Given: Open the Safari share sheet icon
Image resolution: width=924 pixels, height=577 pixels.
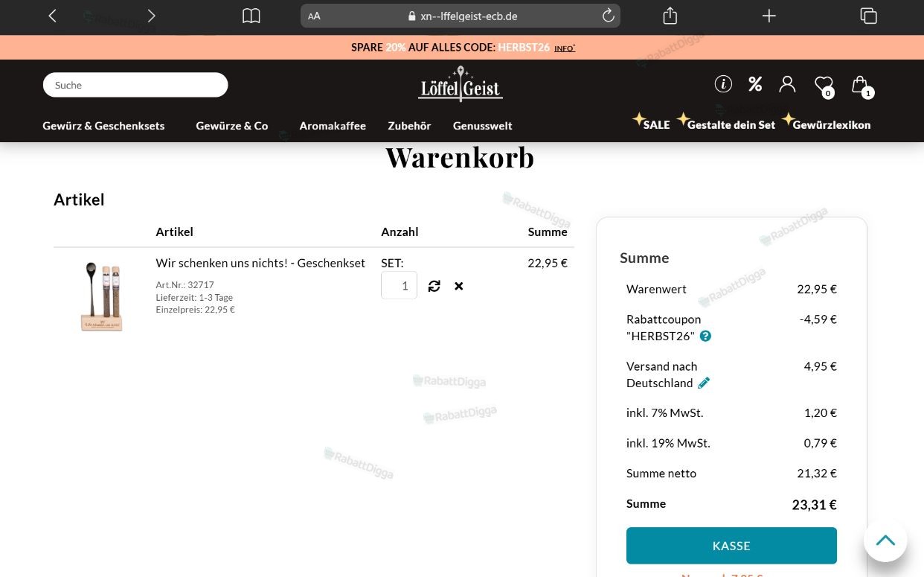Looking at the screenshot, I should (x=670, y=15).
